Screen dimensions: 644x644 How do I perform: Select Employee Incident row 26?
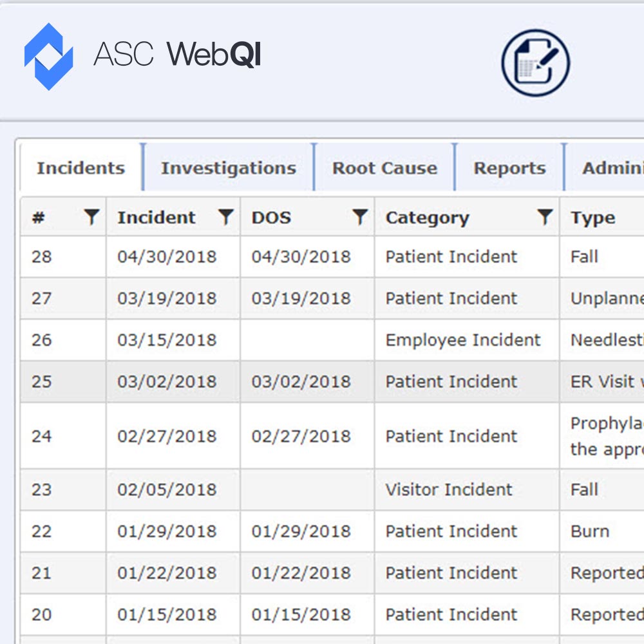point(462,340)
